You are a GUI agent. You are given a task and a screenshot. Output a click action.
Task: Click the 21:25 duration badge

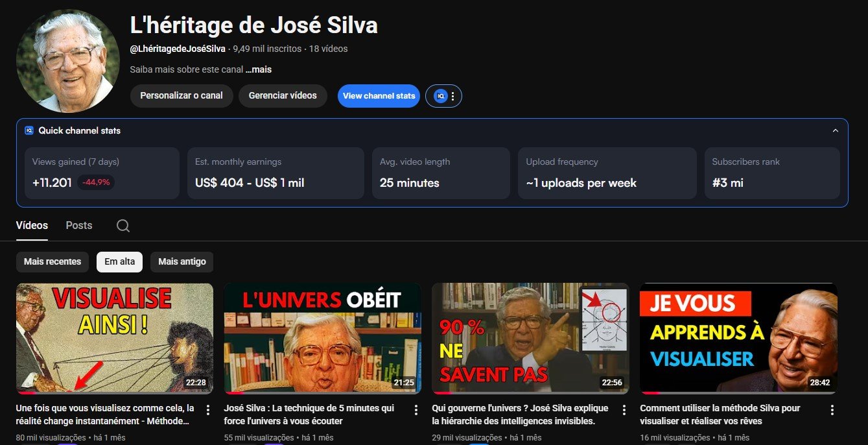[404, 383]
